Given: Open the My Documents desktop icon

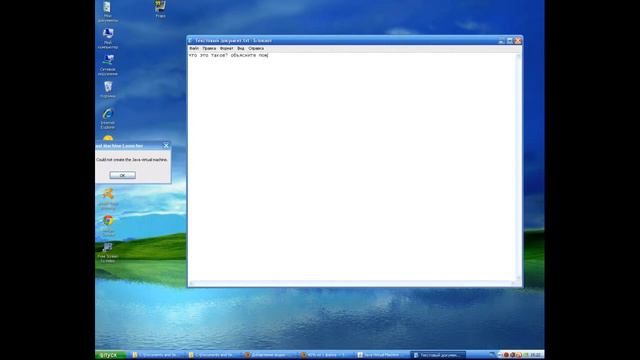Looking at the screenshot, I should click(x=108, y=11).
